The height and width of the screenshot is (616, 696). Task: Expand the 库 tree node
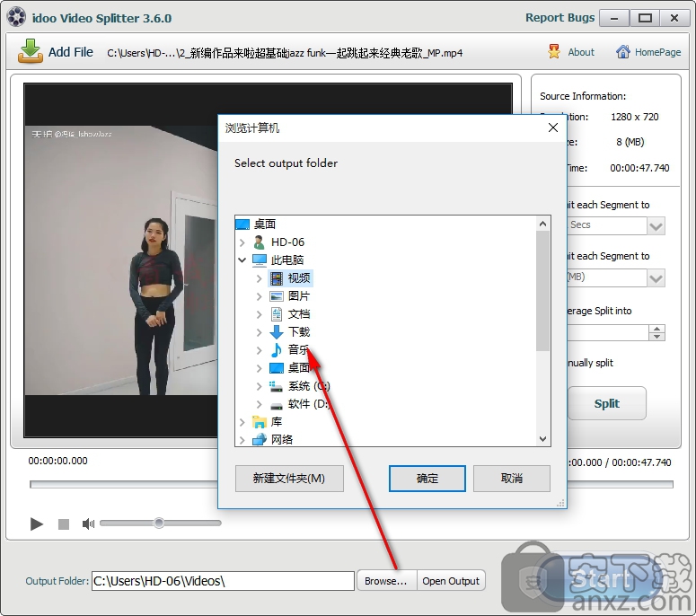point(242,422)
